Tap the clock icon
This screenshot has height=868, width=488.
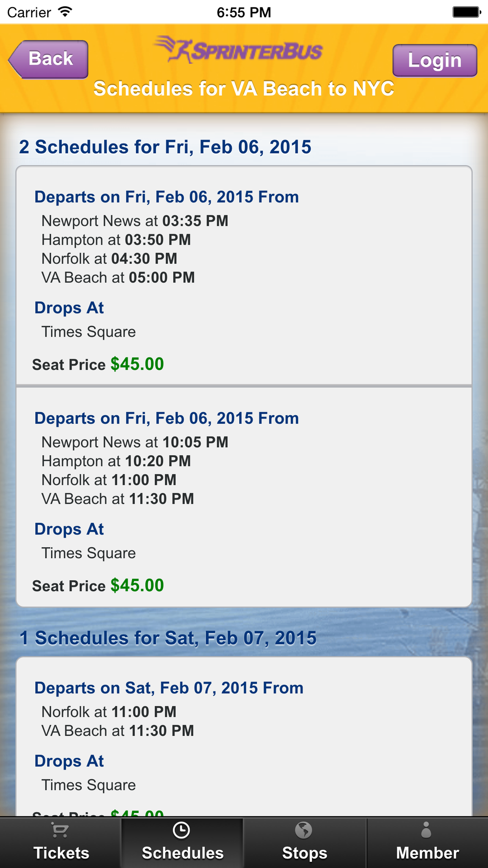(182, 830)
